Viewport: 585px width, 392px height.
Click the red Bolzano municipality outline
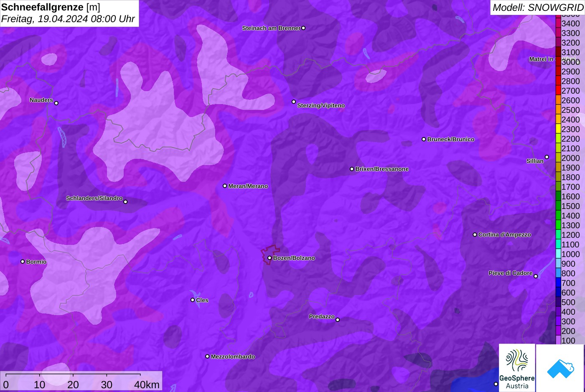pyautogui.click(x=270, y=254)
